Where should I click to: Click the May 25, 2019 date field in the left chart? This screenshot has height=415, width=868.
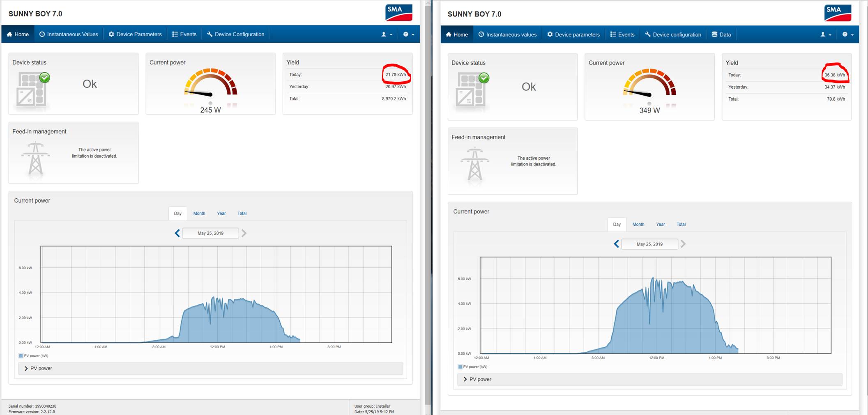point(210,233)
